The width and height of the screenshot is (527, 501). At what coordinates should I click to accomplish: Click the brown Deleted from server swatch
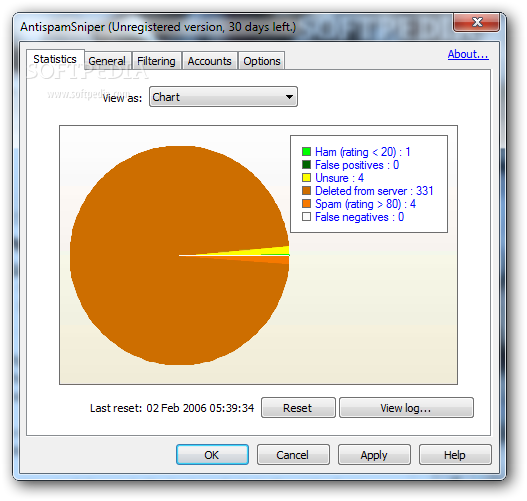(x=306, y=191)
